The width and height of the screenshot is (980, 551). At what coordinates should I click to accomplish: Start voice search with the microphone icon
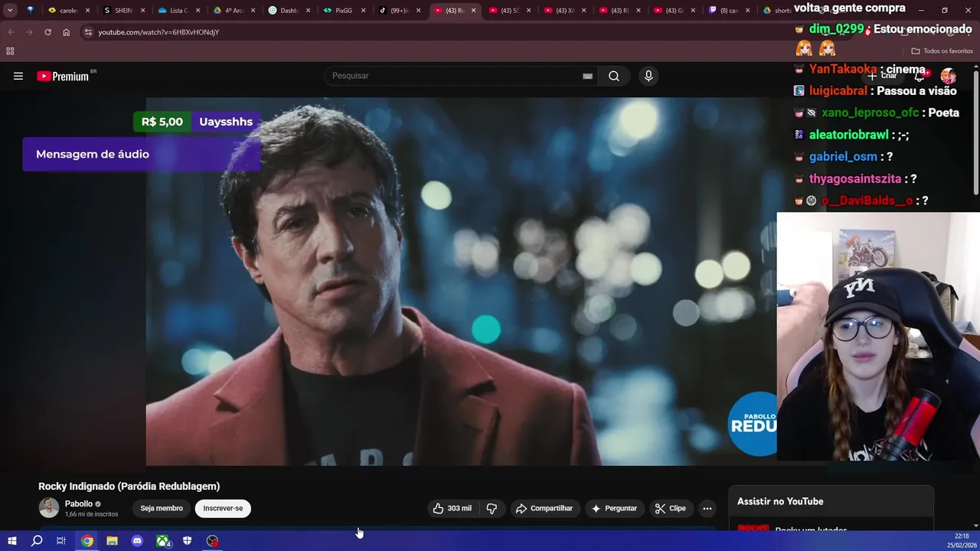[648, 76]
